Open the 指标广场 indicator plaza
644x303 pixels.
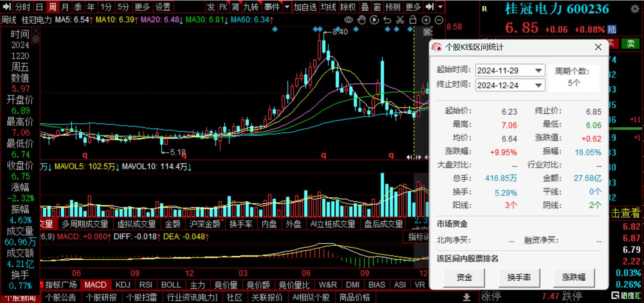(61, 285)
